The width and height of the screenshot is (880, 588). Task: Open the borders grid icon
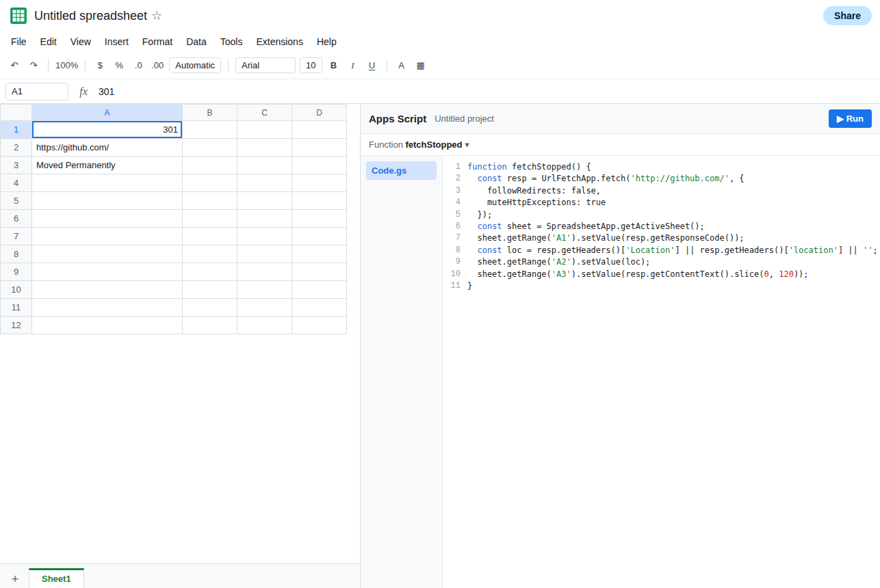pos(420,66)
